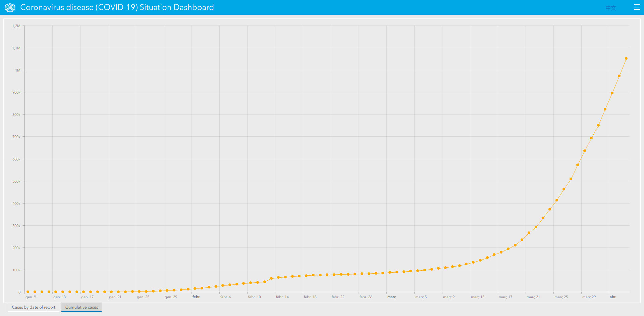Viewport: 644px width, 316px height.
Task: Click the '600k' y-axis label
Action: [16, 159]
